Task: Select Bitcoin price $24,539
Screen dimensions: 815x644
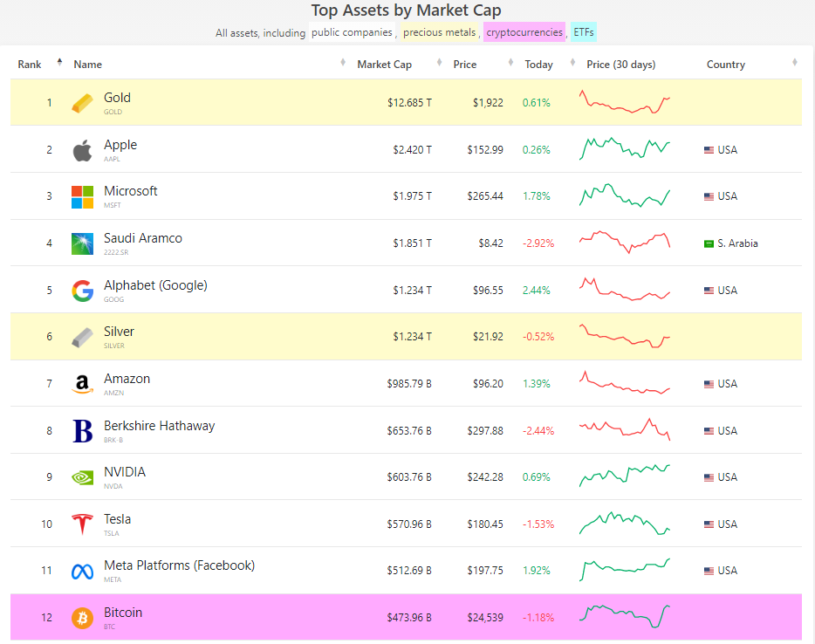Action: click(485, 618)
